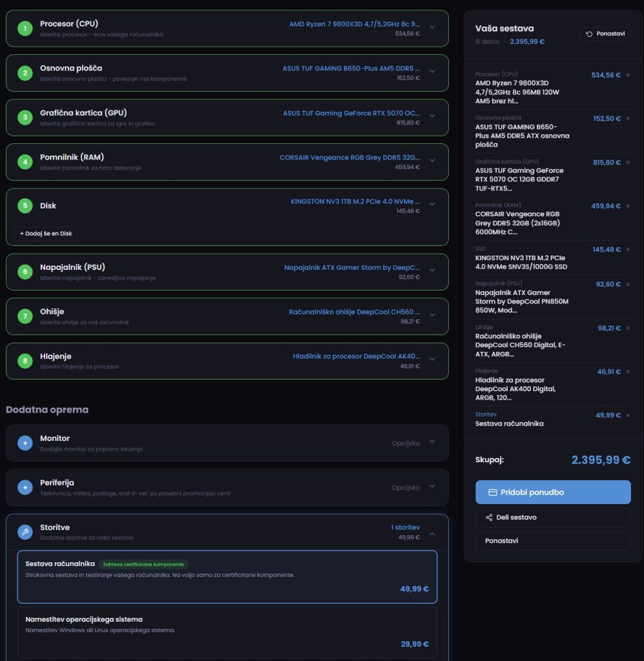Screen dimensions: 644x661
Task: Open the selected Hladilnik za procesor DeepCool link
Action: tap(357, 356)
